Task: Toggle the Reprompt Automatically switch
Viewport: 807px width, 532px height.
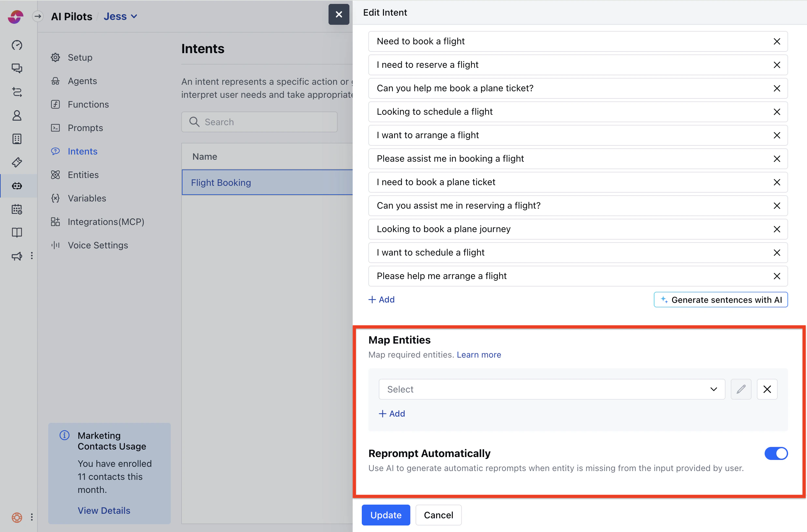Action: tap(775, 453)
